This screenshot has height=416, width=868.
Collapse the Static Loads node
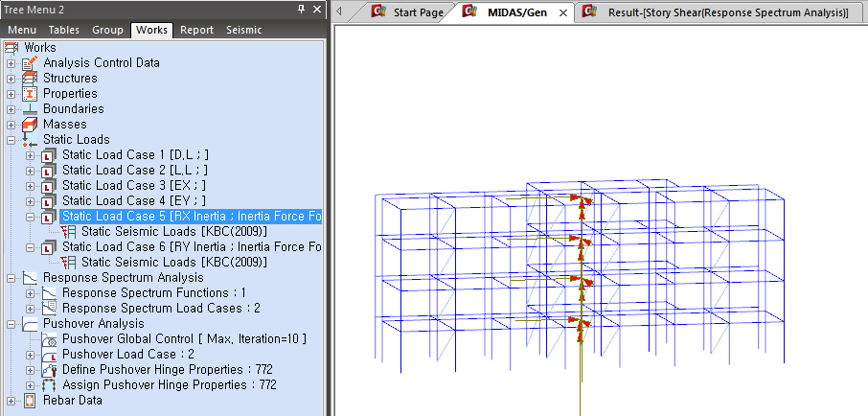[x=11, y=140]
